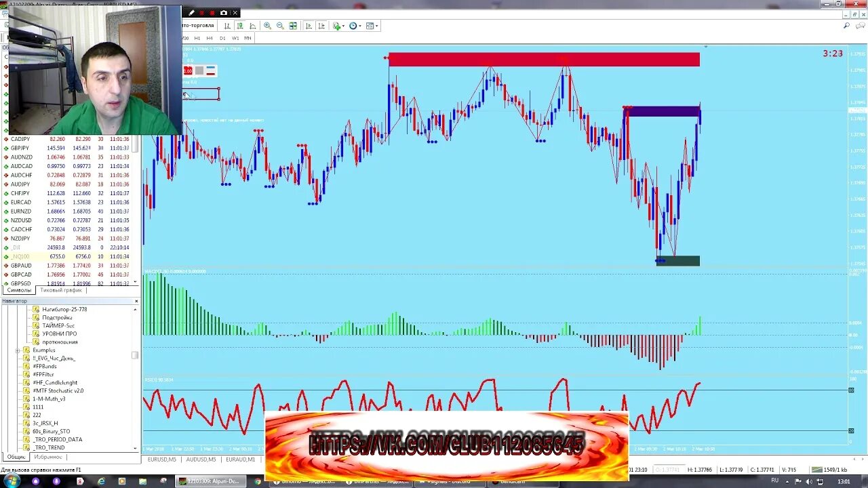Select 60s_Binary_STO indicator in Navigator
The image size is (868, 488).
coord(52,431)
